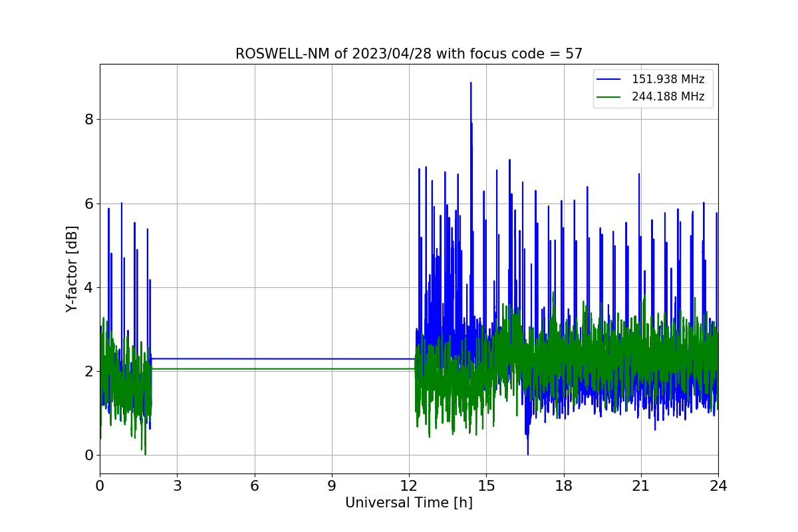Click the Universal Time [h] axis label

coord(409,503)
